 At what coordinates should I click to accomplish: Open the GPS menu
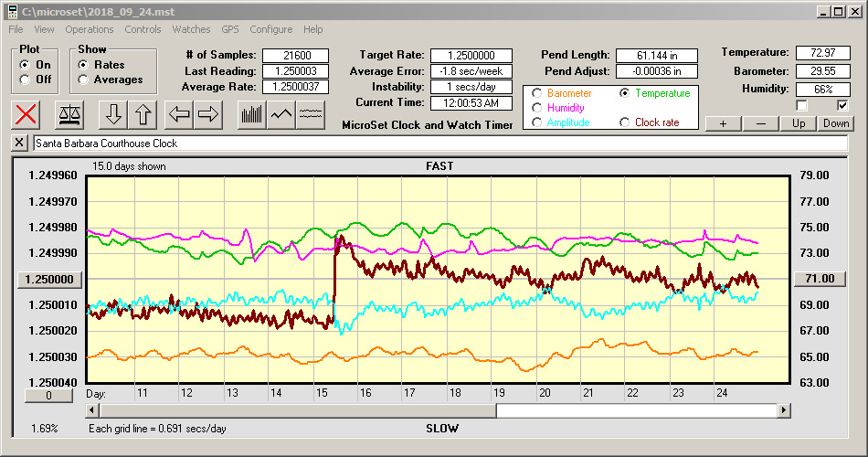230,29
